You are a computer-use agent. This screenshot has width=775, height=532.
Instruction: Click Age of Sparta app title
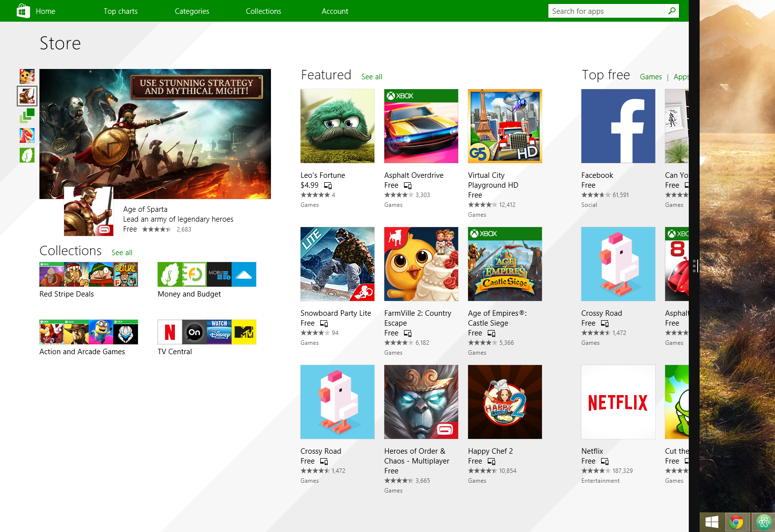pyautogui.click(x=145, y=209)
